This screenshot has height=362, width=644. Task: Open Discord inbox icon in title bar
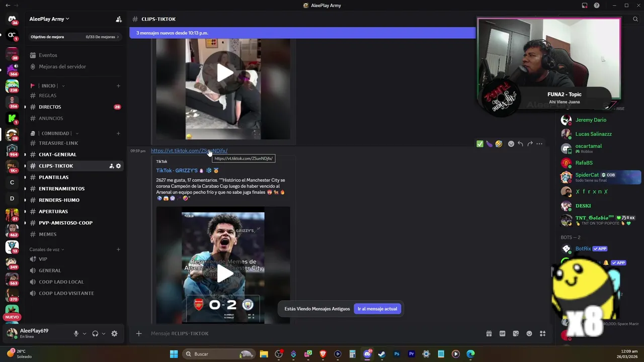click(585, 6)
